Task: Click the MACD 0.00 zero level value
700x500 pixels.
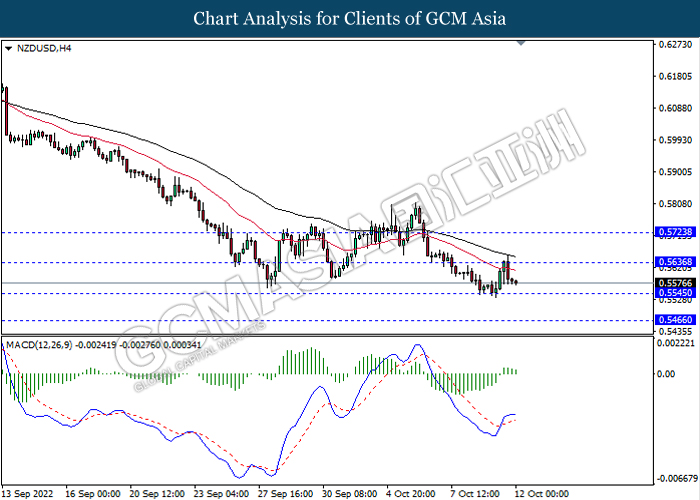Action: click(667, 374)
